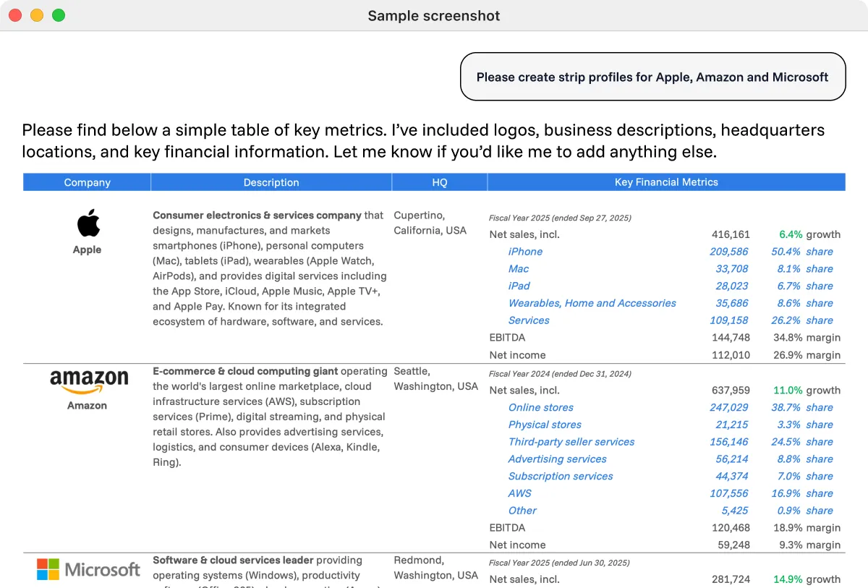Click the Amazon logo image
The height and width of the screenshot is (588, 868).
88,380
